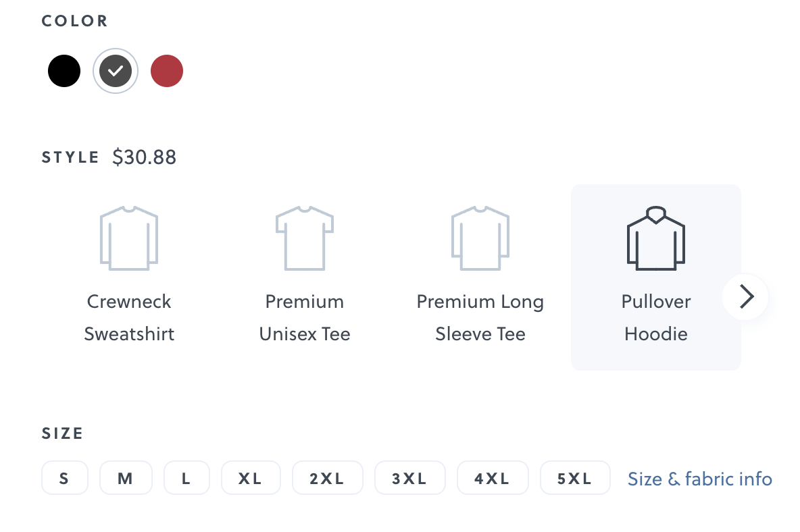Pick the 4XL size button
800x532 pixels.
pyautogui.click(x=492, y=479)
